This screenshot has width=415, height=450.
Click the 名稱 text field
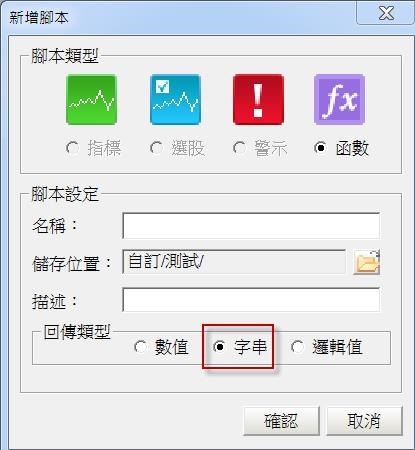251,226
